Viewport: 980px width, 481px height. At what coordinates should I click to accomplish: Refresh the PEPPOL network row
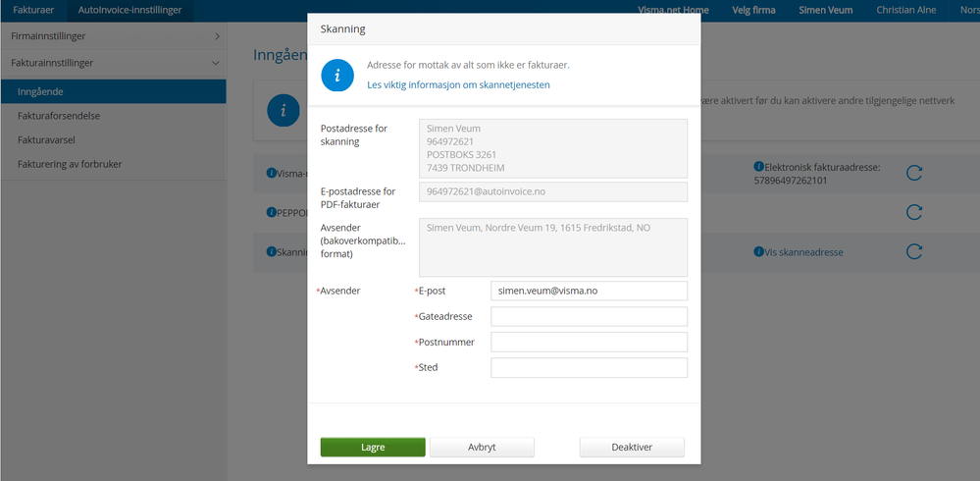tap(914, 212)
